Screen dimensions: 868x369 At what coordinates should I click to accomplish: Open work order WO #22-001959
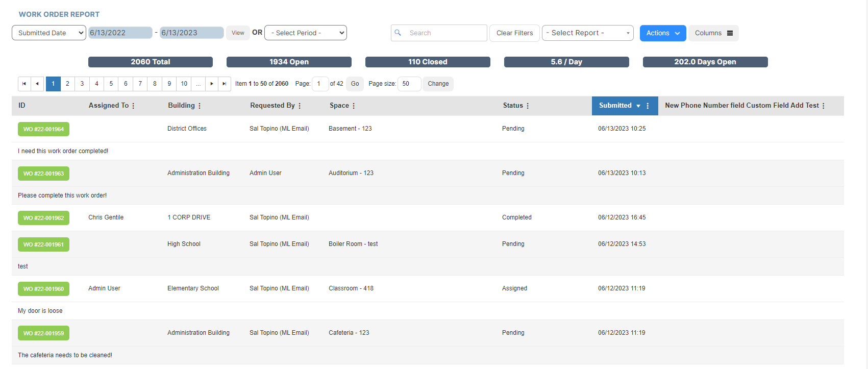click(43, 333)
